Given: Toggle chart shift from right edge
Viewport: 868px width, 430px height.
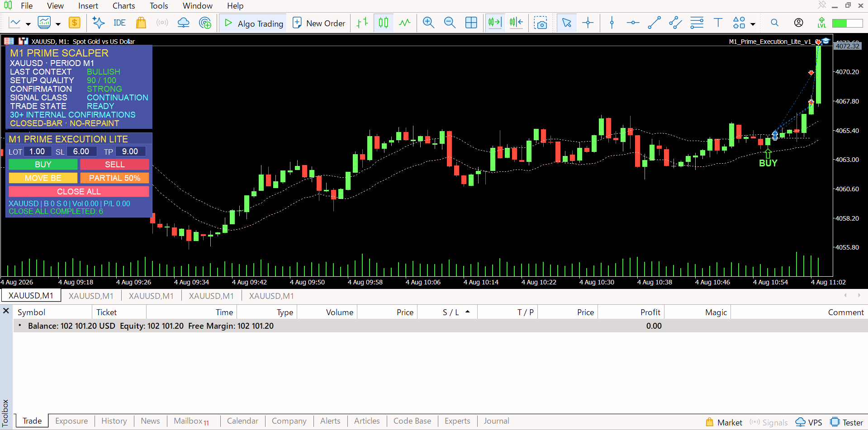Looking at the screenshot, I should click(x=516, y=23).
